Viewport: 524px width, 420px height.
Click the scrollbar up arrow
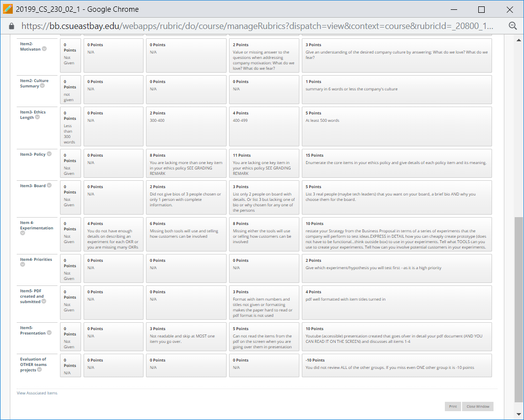519,41
